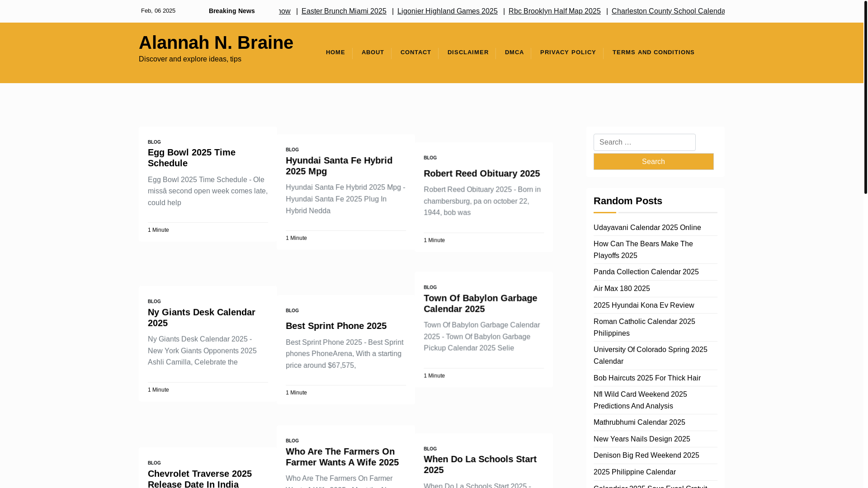The width and height of the screenshot is (868, 488).
Task: Open the Terms and Conditions page
Action: pyautogui.click(x=653, y=52)
